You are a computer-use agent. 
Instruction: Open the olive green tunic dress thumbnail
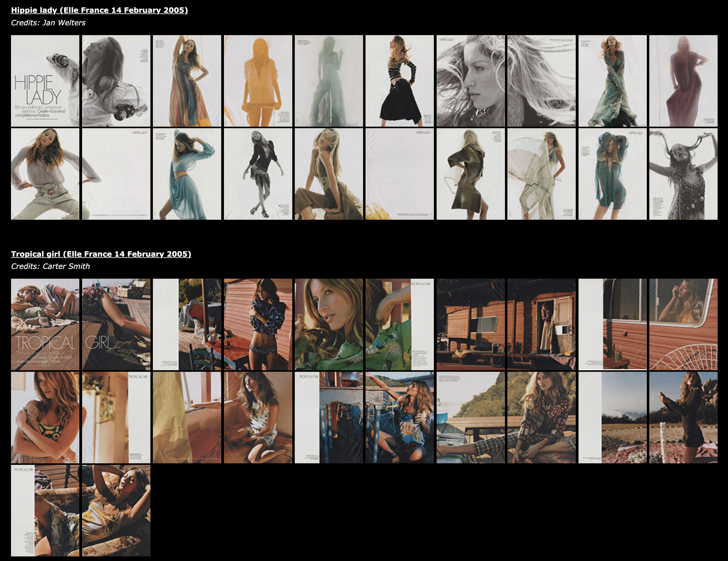470,174
